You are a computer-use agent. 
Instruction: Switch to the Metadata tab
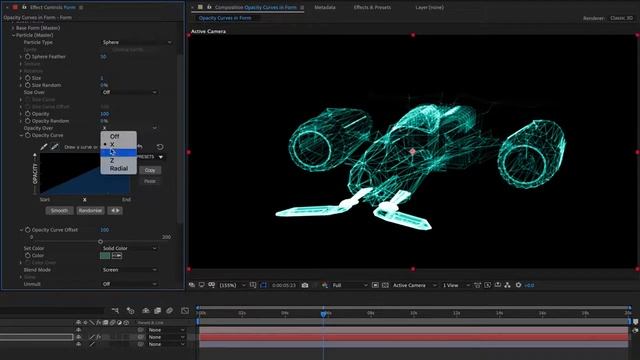click(x=325, y=7)
